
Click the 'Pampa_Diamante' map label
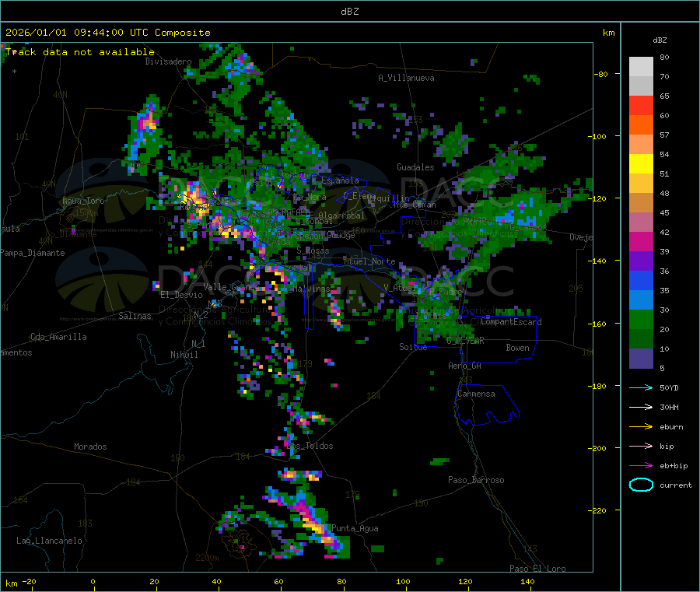coord(33,253)
